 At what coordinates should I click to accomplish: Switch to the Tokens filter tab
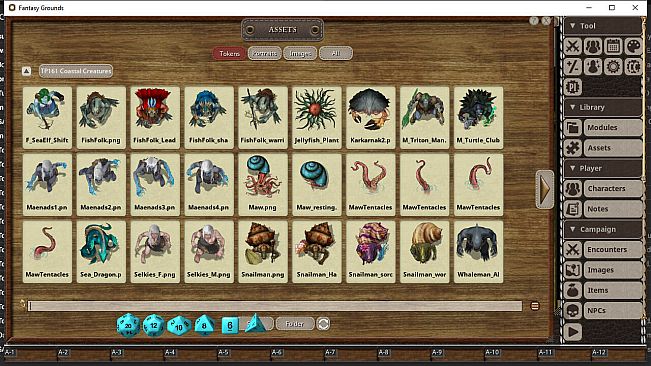click(x=229, y=53)
